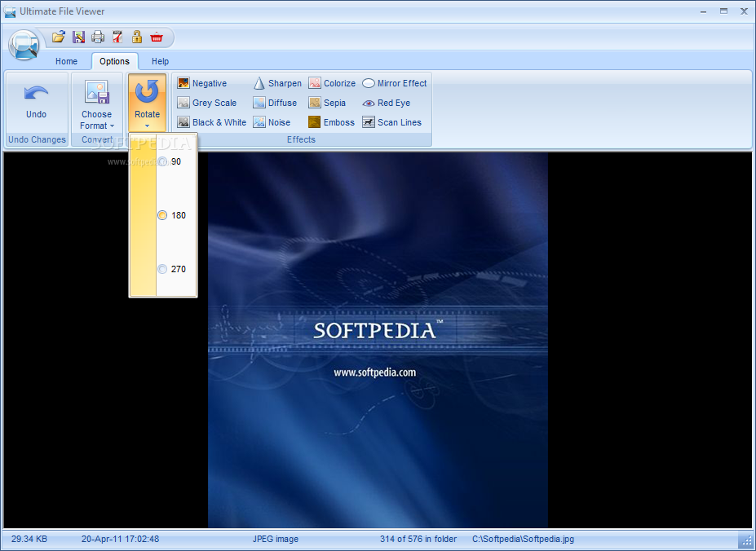This screenshot has width=756, height=551.
Task: Select the Options ribbon tab
Action: point(115,61)
